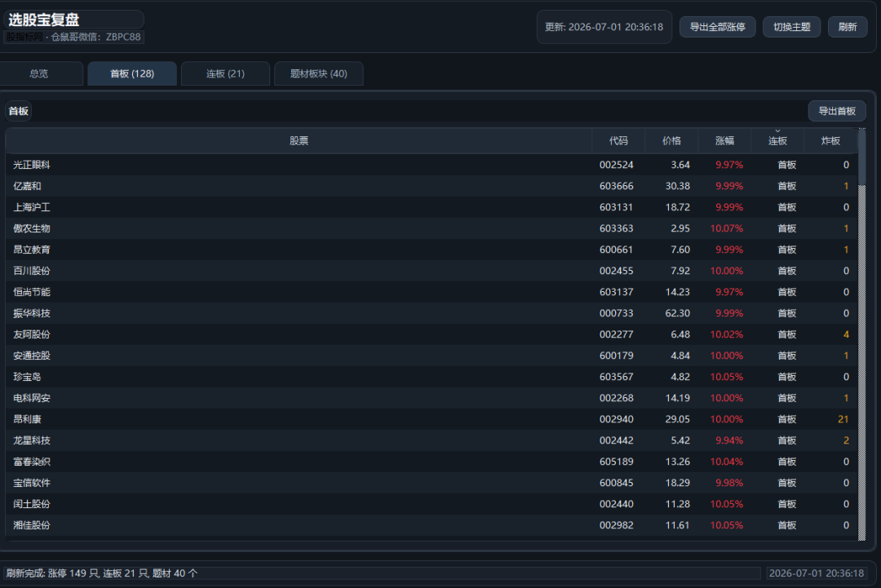The height and width of the screenshot is (588, 881).
Task: Switch theme with 切换主题 button
Action: (791, 27)
